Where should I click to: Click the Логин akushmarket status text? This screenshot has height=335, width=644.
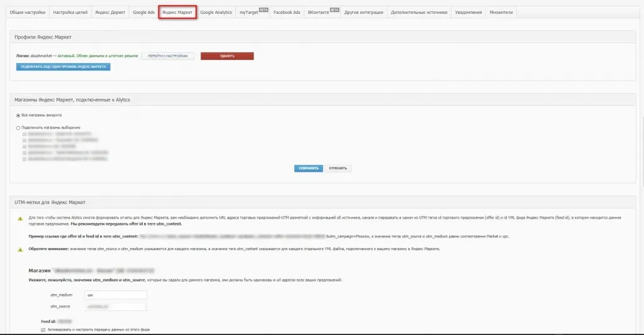(x=77, y=56)
